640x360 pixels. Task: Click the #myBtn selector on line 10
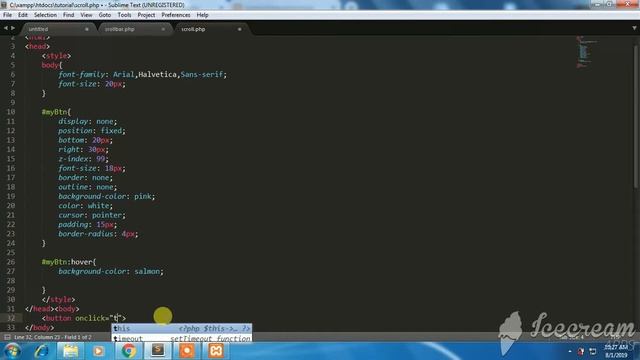click(x=56, y=112)
